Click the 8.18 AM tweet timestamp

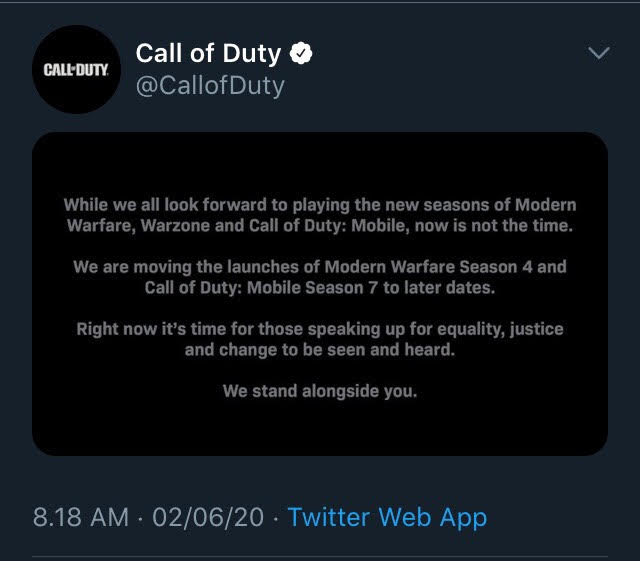coord(81,517)
